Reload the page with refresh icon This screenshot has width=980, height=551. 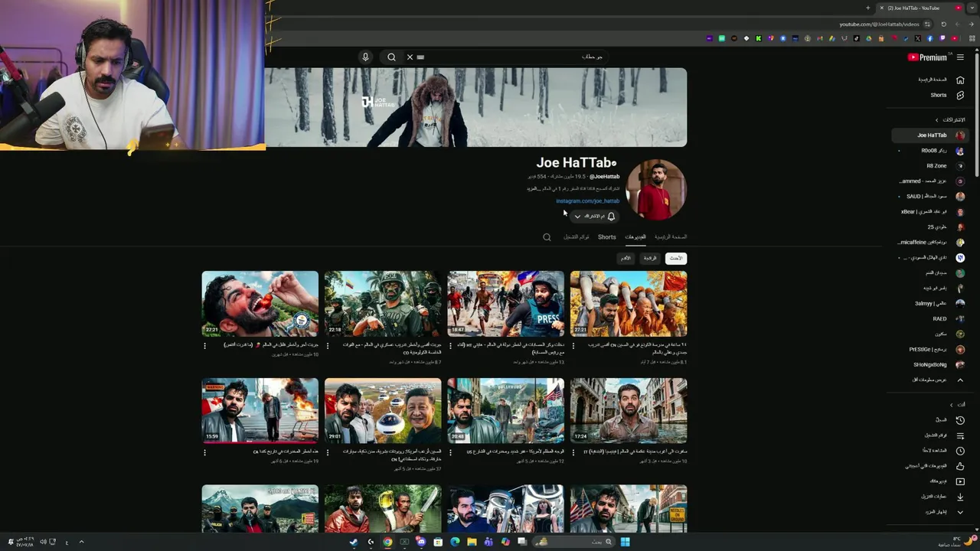click(x=943, y=24)
